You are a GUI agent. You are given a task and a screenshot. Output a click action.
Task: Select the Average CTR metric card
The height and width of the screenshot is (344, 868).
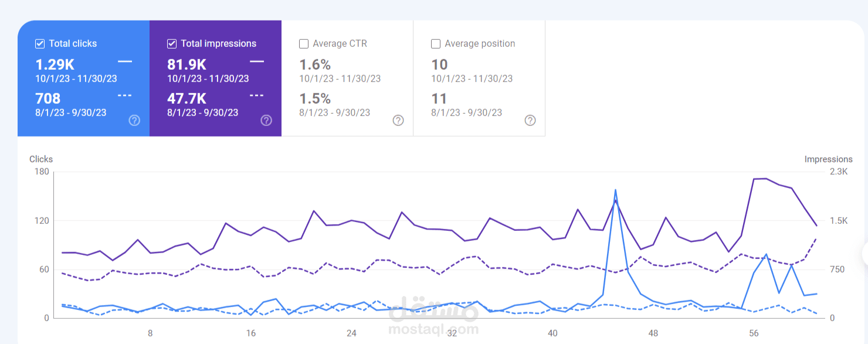pyautogui.click(x=347, y=79)
